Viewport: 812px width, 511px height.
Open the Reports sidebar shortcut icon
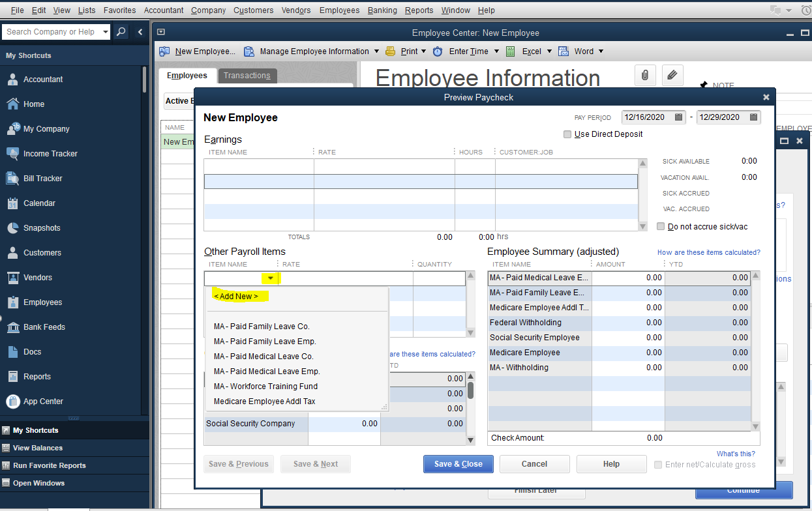click(12, 376)
